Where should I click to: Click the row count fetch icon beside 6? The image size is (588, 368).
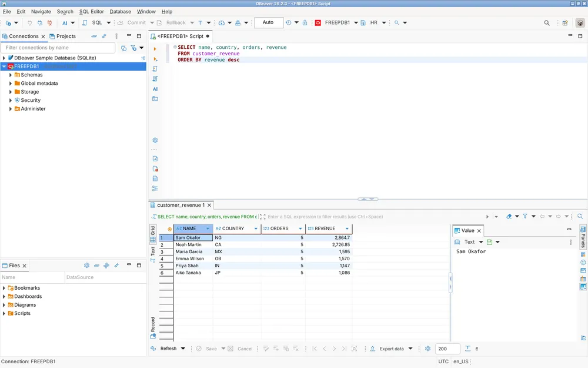pyautogui.click(x=467, y=349)
